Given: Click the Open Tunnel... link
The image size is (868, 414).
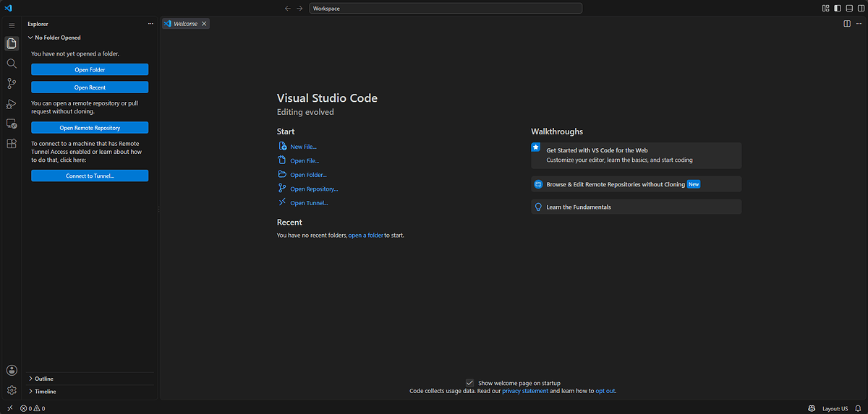Looking at the screenshot, I should 309,203.
